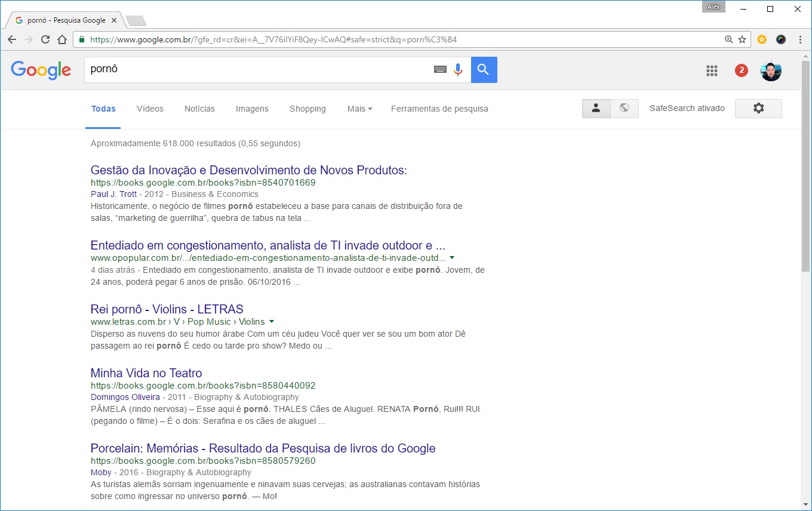The width and height of the screenshot is (812, 511).
Task: Open result Gestão da Inovação e Desenvolvimento
Action: point(249,170)
